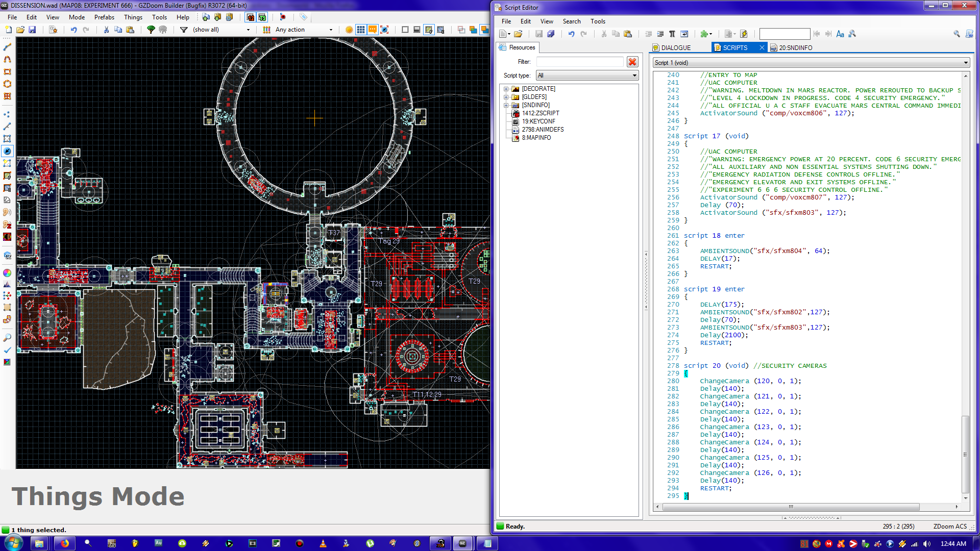Compile script with lightning icon
Image resolution: width=980 pixels, height=551 pixels.
tap(744, 34)
